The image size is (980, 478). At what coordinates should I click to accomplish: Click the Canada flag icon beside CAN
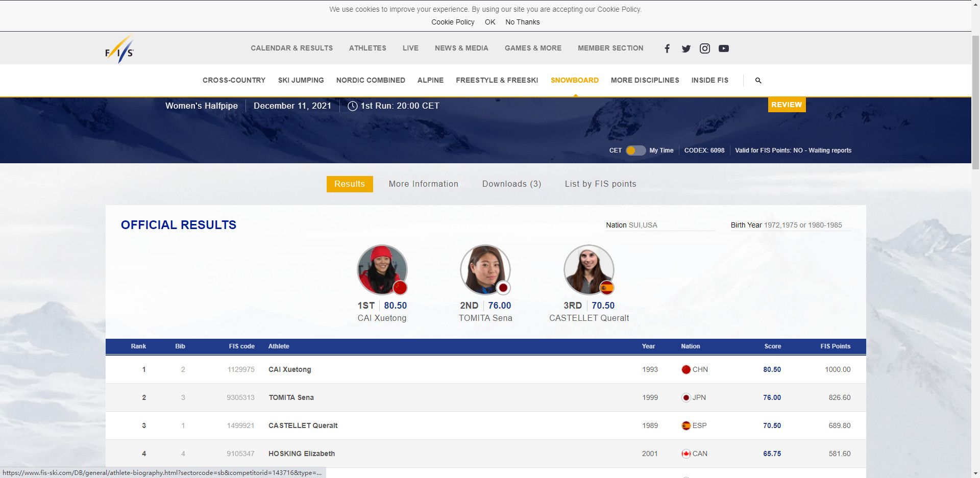686,454
